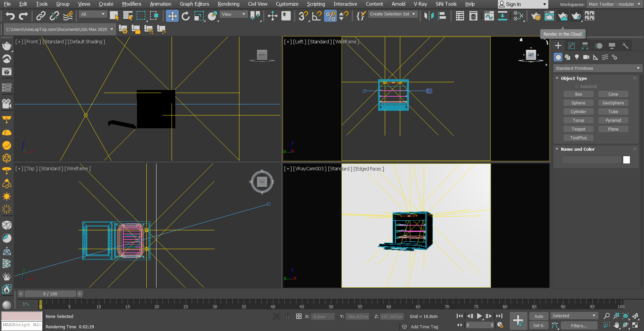Toggle the Auto key mode button
Image resolution: width=644 pixels, height=331 pixels.
click(x=539, y=316)
